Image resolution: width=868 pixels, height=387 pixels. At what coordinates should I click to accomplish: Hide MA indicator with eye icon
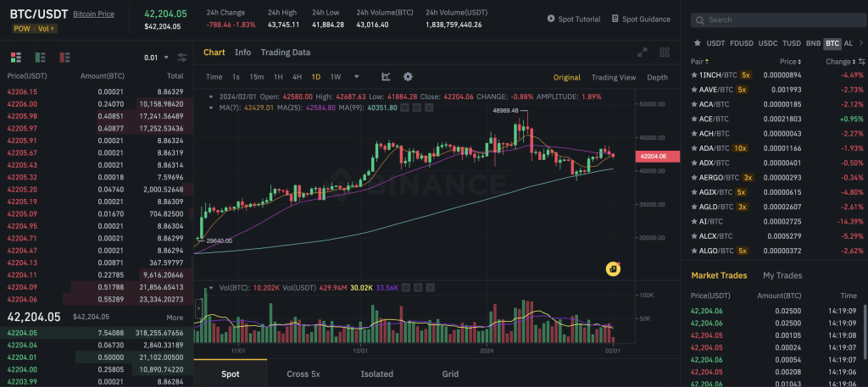pyautogui.click(x=404, y=108)
